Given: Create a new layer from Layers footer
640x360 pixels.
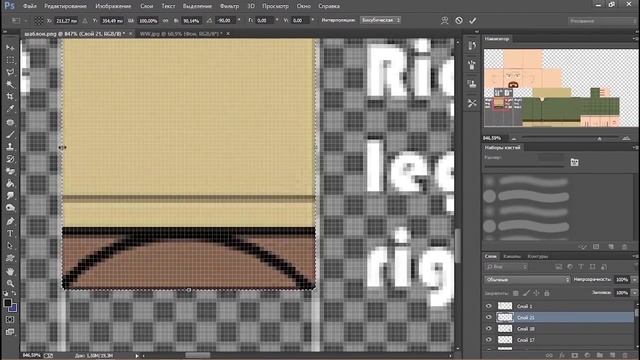Looking at the screenshot, I should (x=612, y=356).
